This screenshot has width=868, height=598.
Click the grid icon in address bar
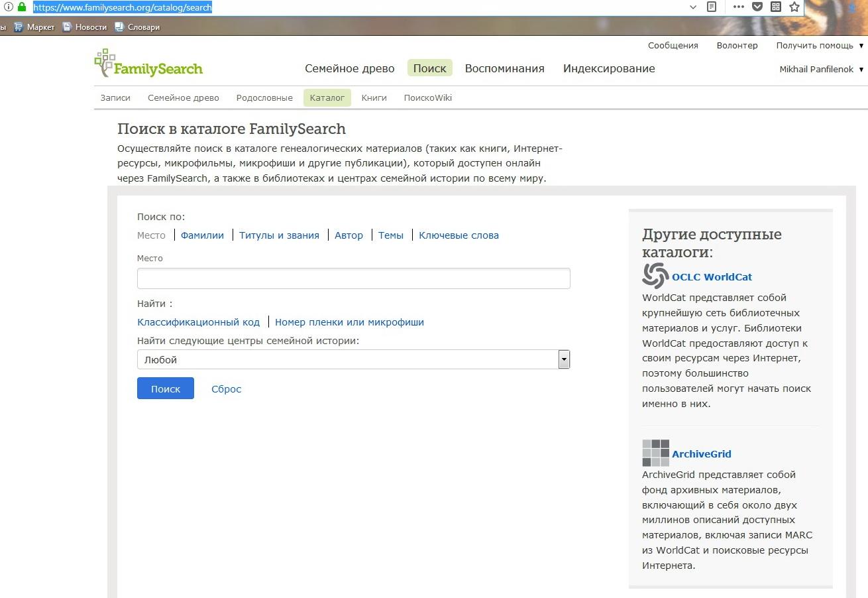(776, 7)
